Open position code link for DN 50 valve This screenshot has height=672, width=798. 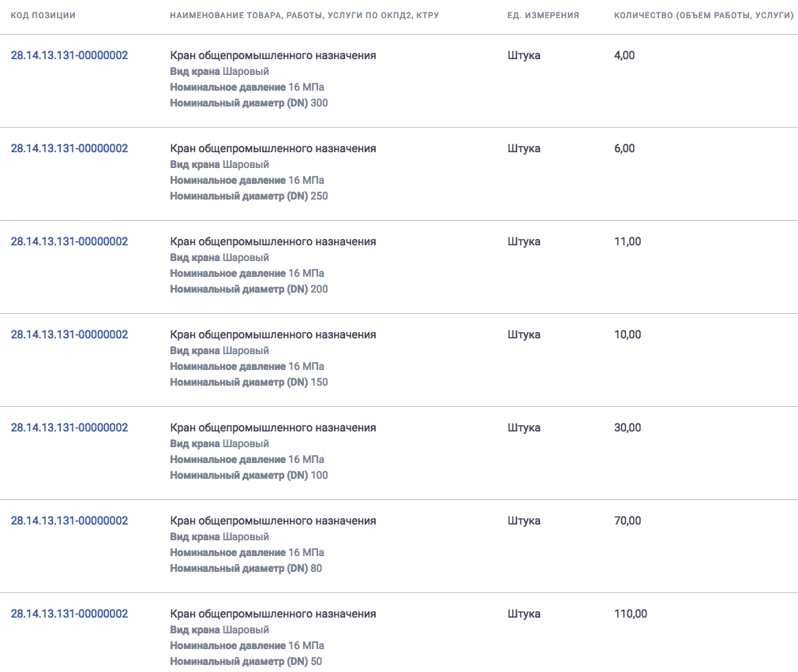pyautogui.click(x=69, y=614)
